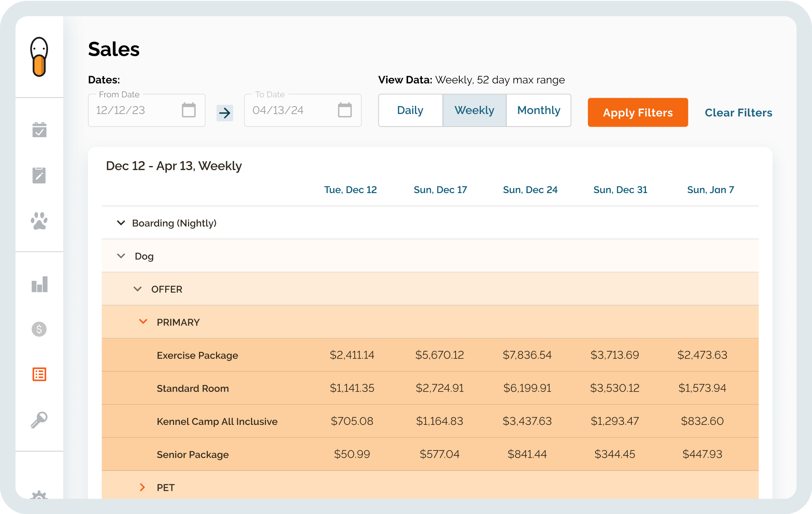Click the Tue, Dec 12 column header
Viewport: 812px width, 514px height.
point(350,190)
